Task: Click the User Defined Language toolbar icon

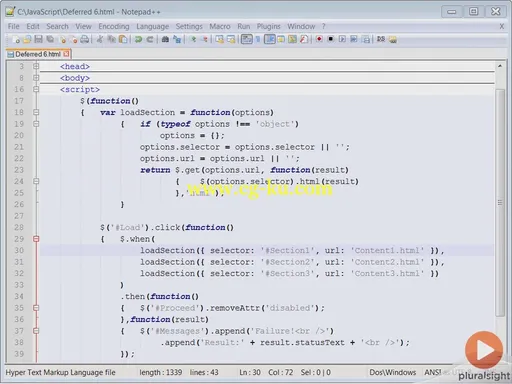Action: point(281,39)
